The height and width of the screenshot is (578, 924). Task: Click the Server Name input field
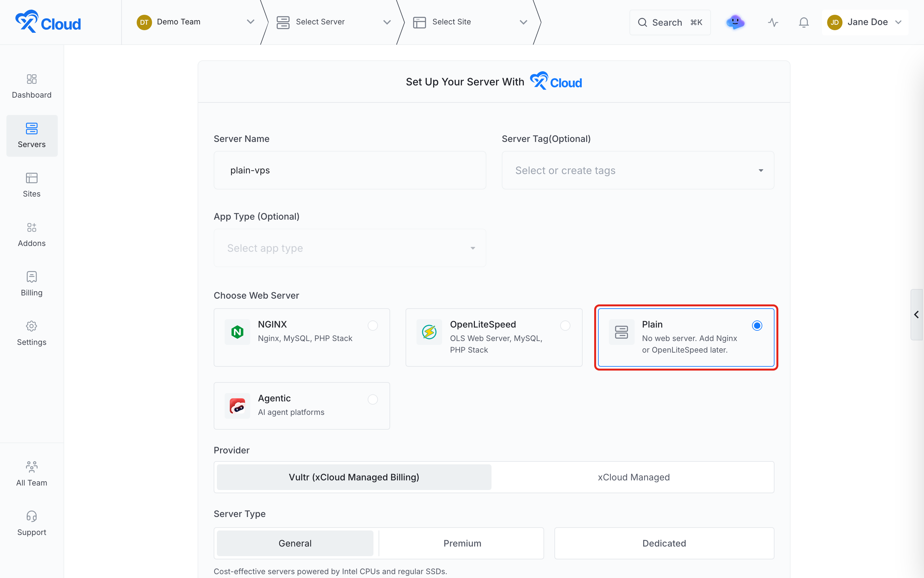tap(350, 170)
